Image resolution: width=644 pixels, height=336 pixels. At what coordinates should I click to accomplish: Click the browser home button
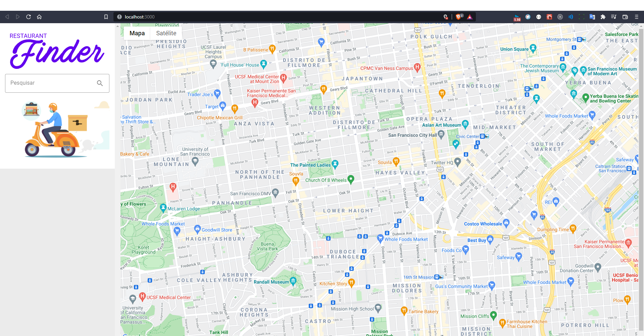[39, 16]
